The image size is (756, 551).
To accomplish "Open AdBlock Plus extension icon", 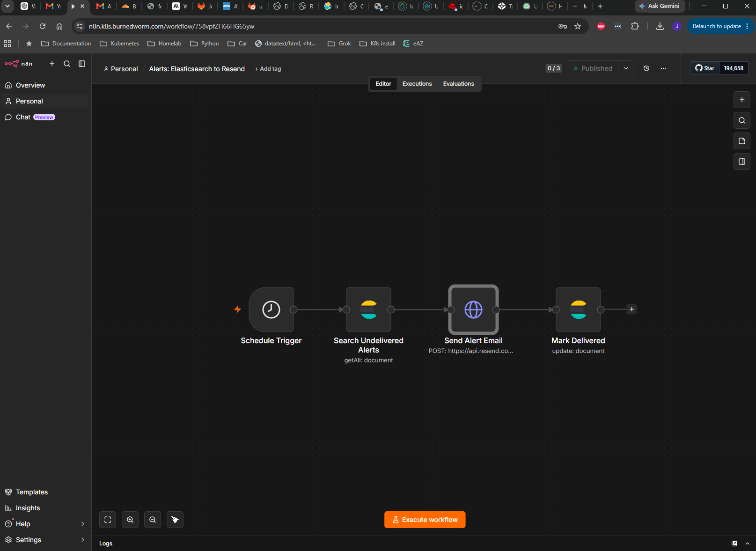I will [601, 26].
